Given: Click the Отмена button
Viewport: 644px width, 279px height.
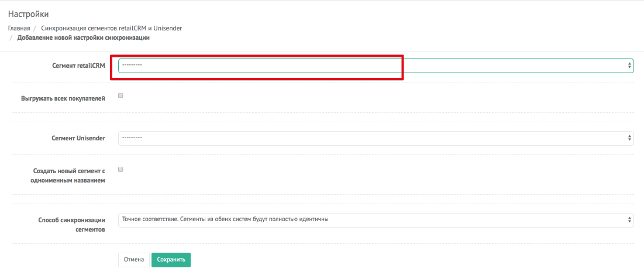Looking at the screenshot, I should coord(134,260).
